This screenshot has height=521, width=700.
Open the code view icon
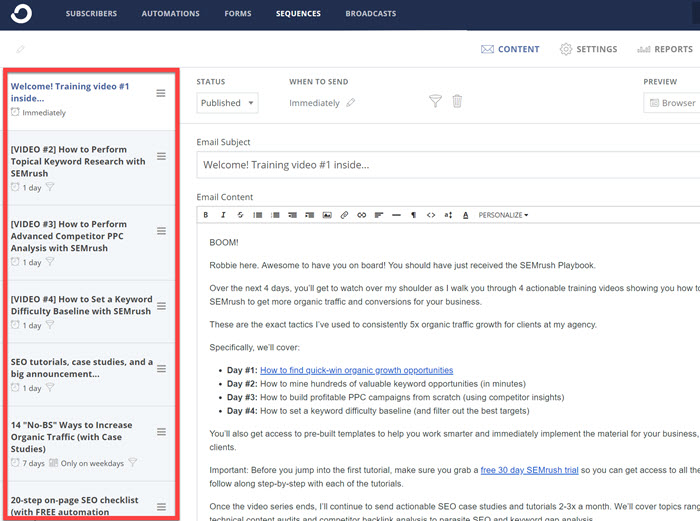(431, 215)
